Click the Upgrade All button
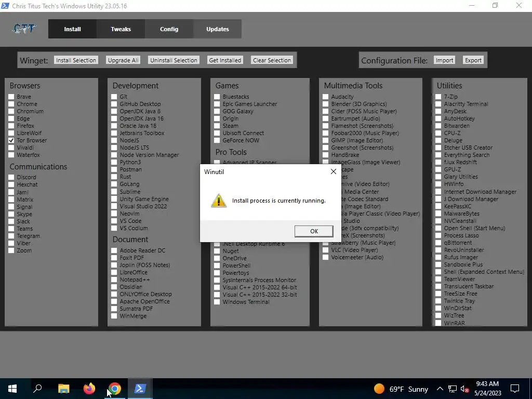The height and width of the screenshot is (399, 532). click(123, 60)
